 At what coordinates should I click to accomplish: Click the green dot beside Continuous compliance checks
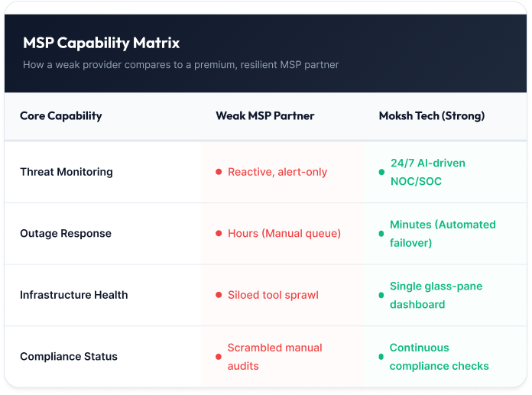381,357
